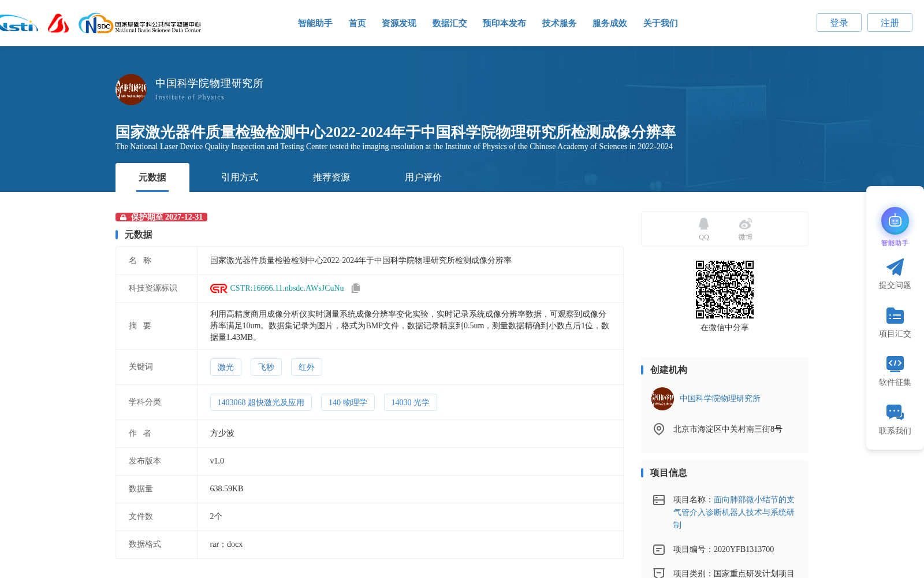Click the 注册 button
The image size is (924, 578).
(890, 23)
